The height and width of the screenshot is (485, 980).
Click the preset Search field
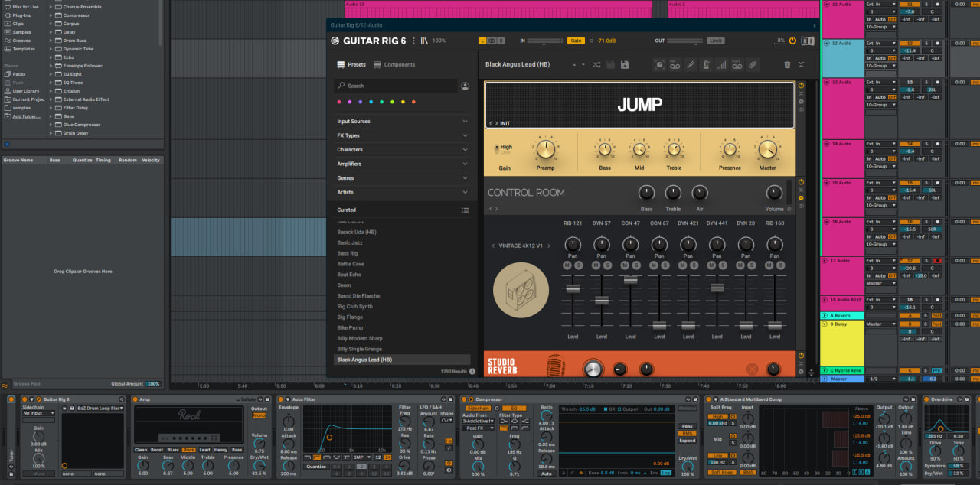click(396, 86)
